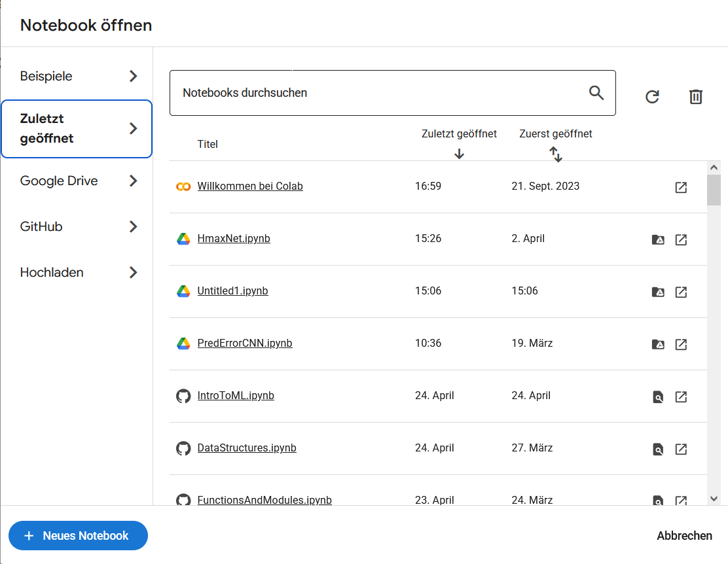Click 15:26 in HmaxNet row
728x564 pixels.
pos(428,239)
